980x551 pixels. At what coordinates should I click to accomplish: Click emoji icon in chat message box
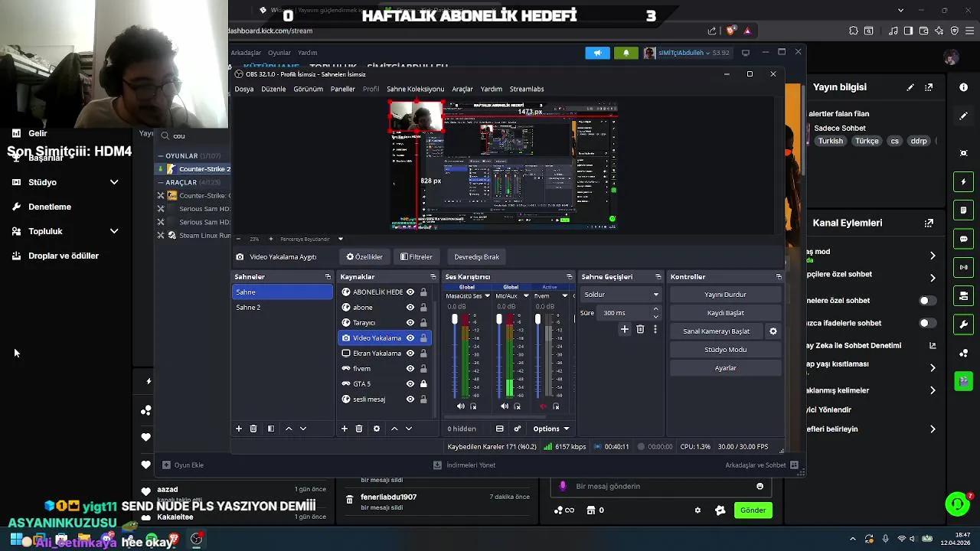coord(759,486)
